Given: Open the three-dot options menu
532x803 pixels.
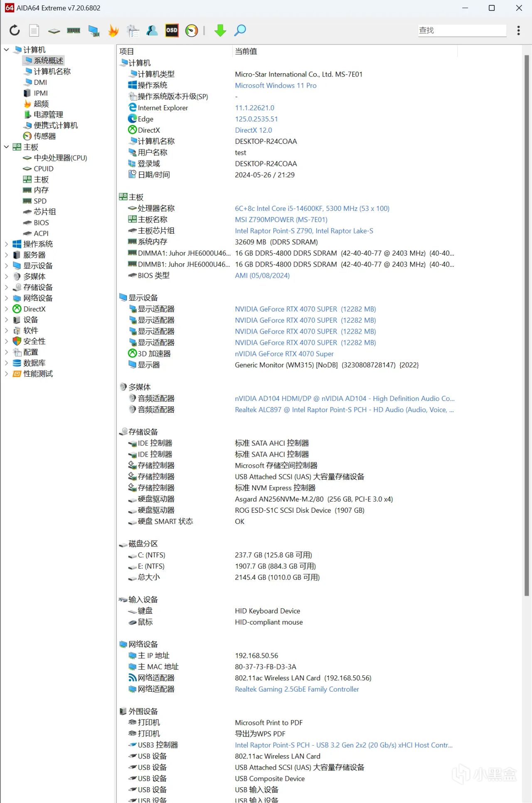Looking at the screenshot, I should click(518, 30).
